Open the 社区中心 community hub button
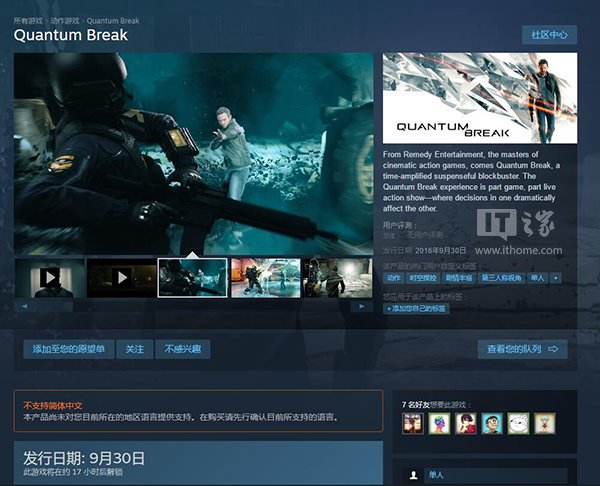This screenshot has height=486, width=600. pos(549,35)
